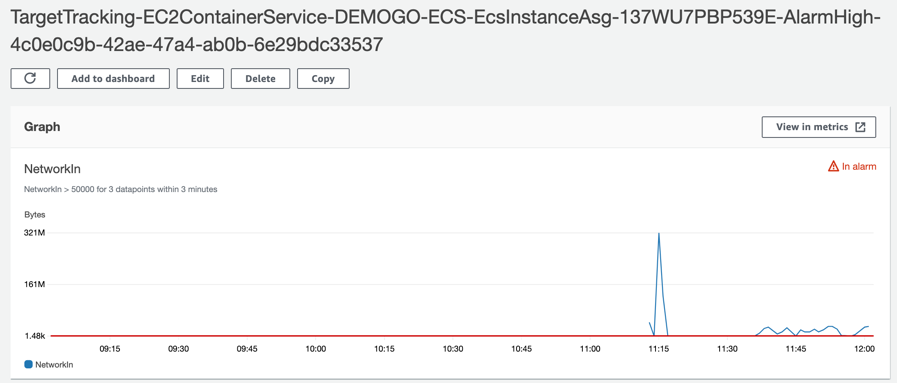The height and width of the screenshot is (383, 897).
Task: Click the Add to dashboard button
Action: pos(113,79)
